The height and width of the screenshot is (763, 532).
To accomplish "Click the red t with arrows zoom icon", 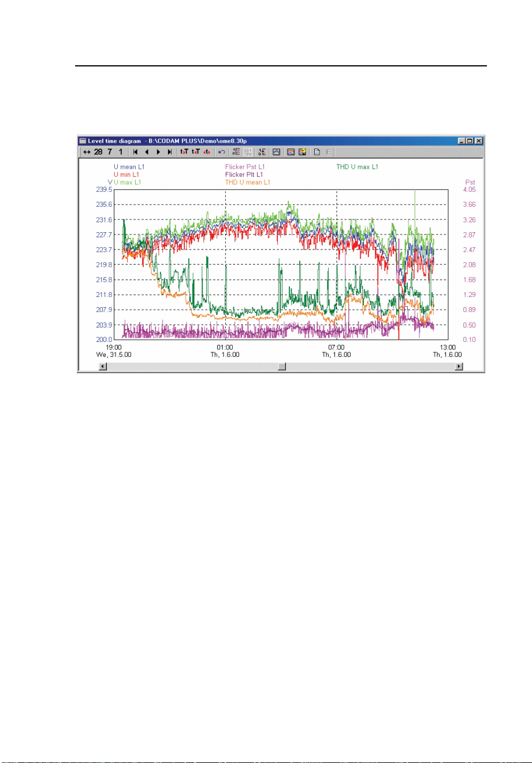I will 207,152.
